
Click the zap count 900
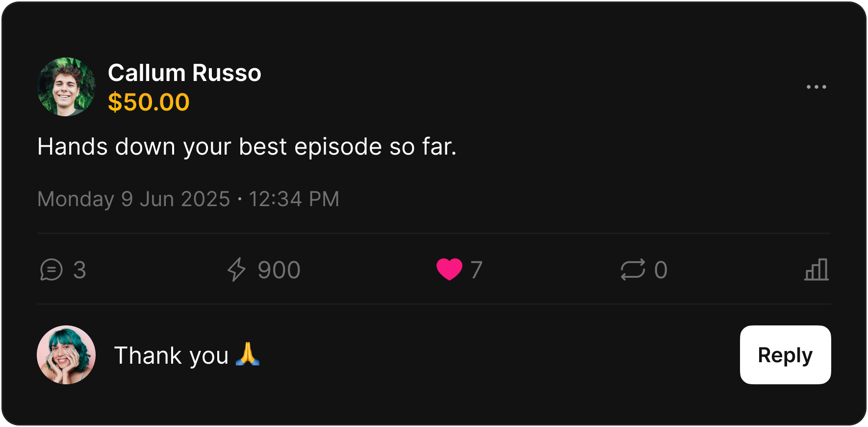click(x=279, y=270)
